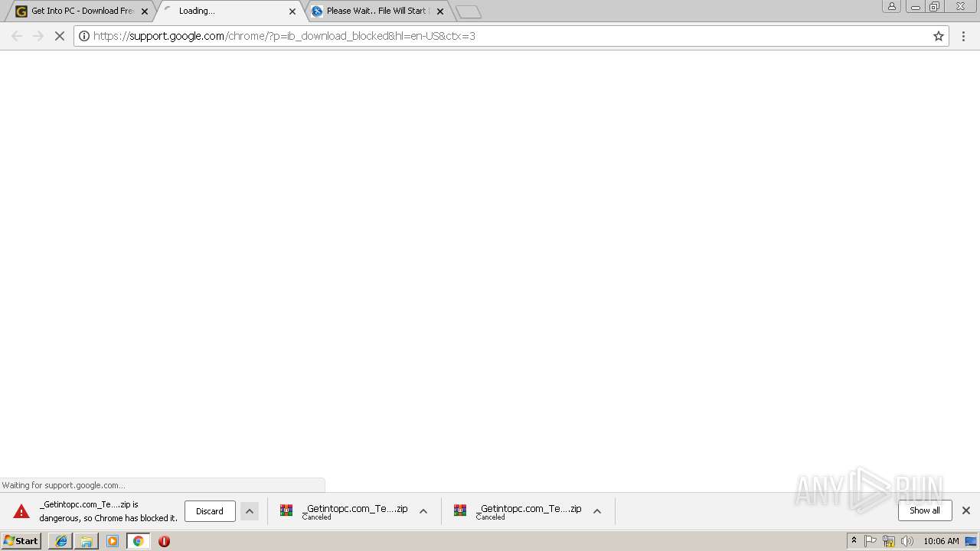View site information icon in address bar
980x551 pixels.
tap(84, 36)
